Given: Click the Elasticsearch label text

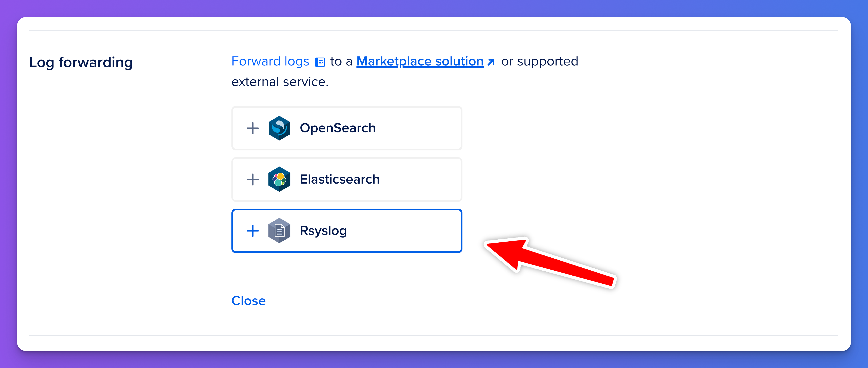Looking at the screenshot, I should [340, 179].
